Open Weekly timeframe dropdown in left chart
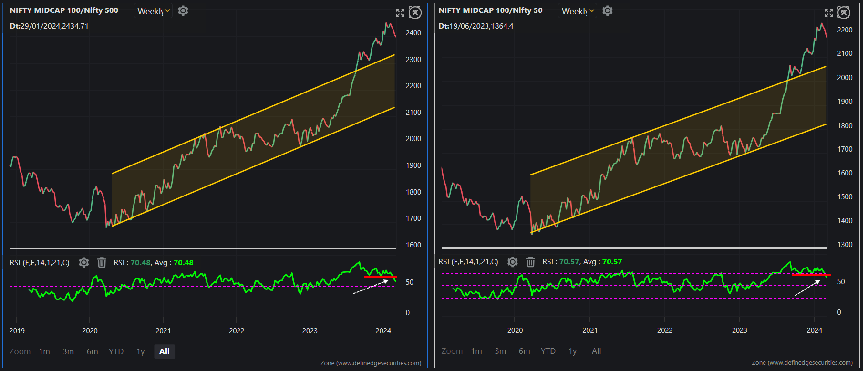The image size is (868, 371). (154, 11)
